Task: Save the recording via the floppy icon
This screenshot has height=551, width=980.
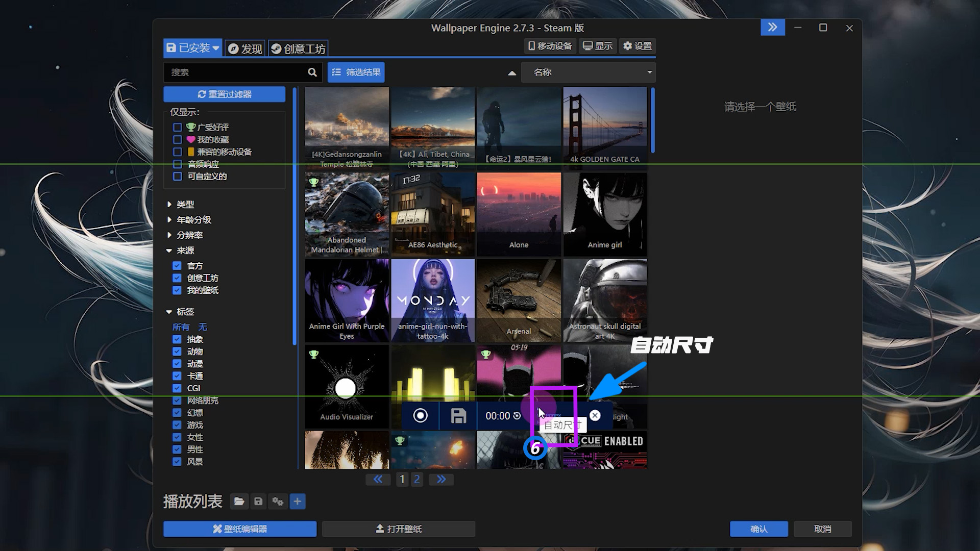Action: 458,416
